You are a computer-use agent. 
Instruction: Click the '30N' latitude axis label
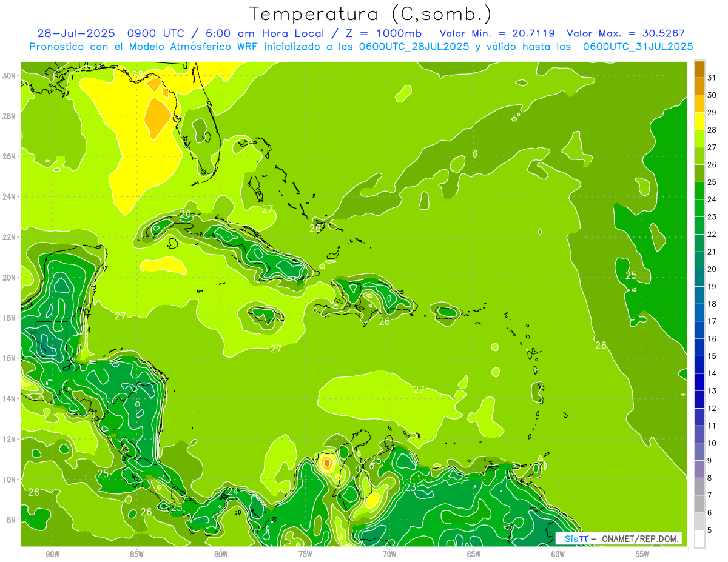click(x=10, y=75)
